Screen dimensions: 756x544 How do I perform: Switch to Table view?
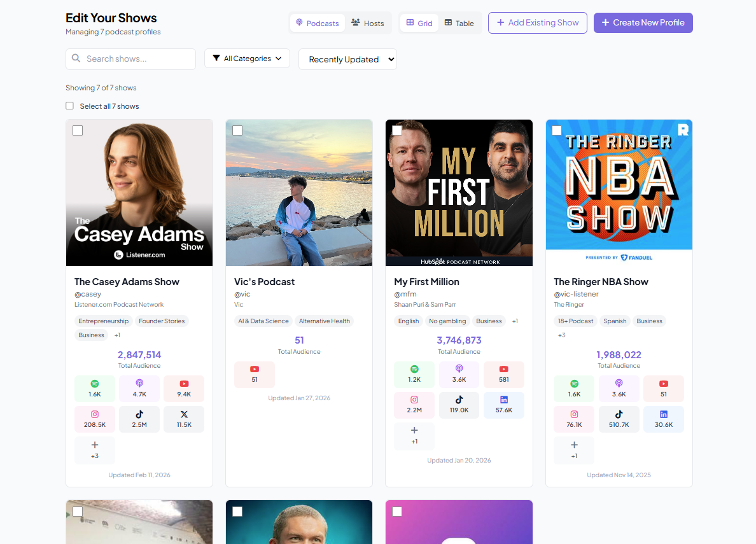tap(459, 24)
